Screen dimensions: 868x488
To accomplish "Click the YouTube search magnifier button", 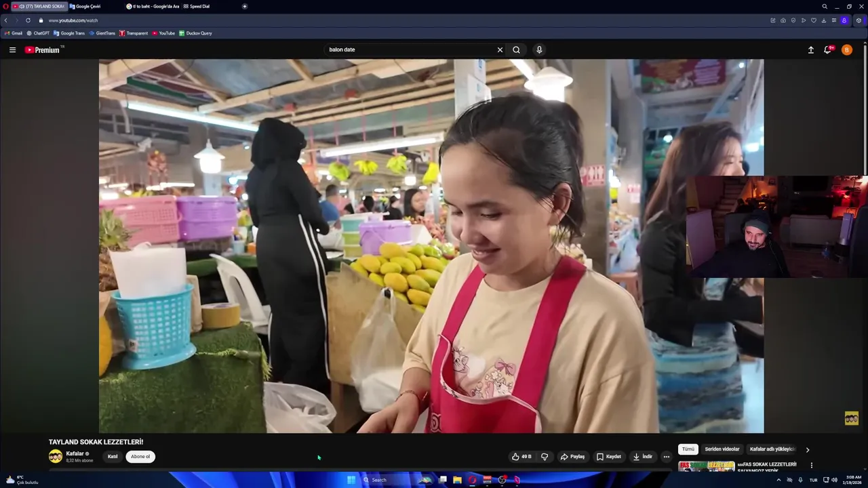I will 516,49.
